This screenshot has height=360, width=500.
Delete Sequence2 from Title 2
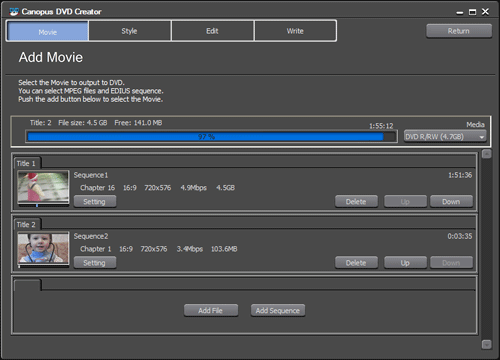tap(356, 263)
